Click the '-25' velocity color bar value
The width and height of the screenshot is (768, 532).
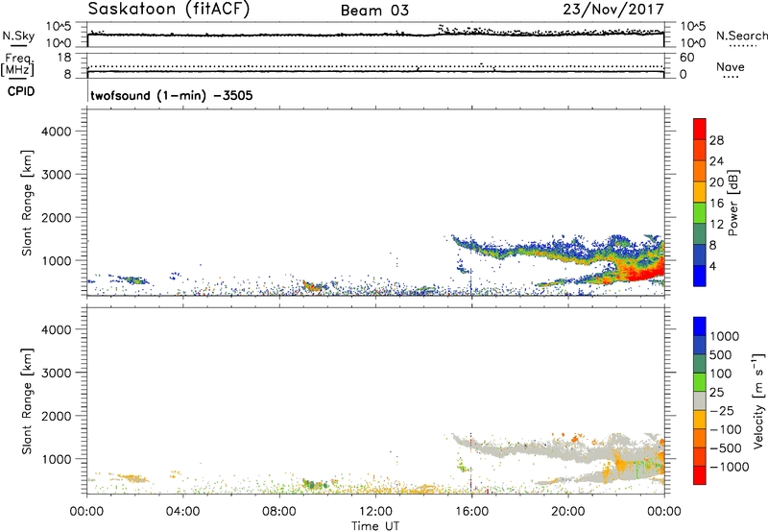coord(723,410)
